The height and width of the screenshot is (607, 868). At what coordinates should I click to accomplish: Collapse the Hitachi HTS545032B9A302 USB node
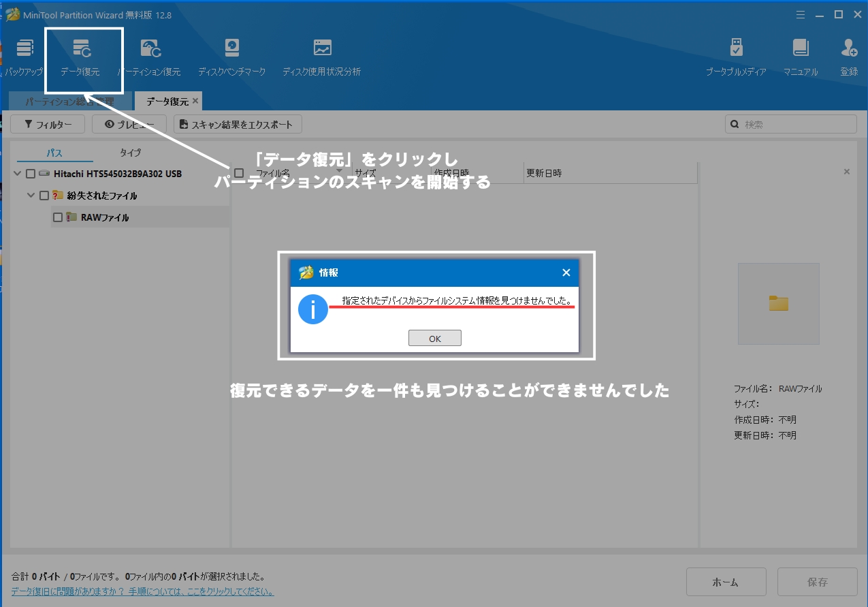pos(17,174)
